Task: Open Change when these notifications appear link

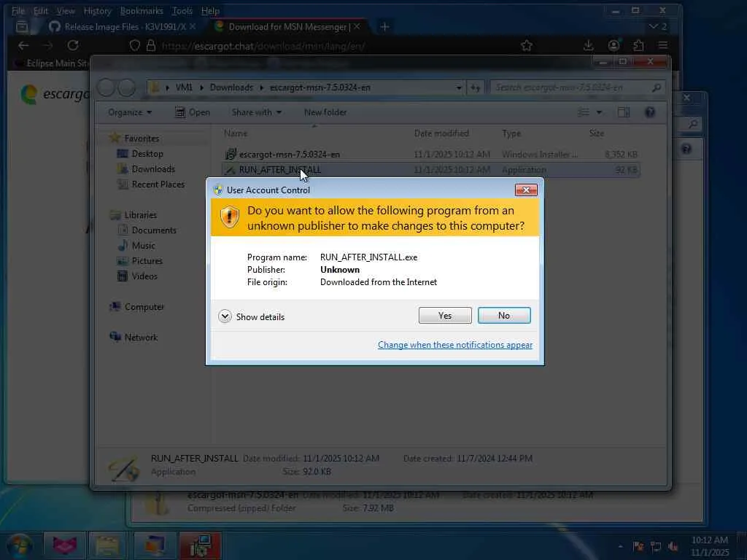Action: (455, 344)
